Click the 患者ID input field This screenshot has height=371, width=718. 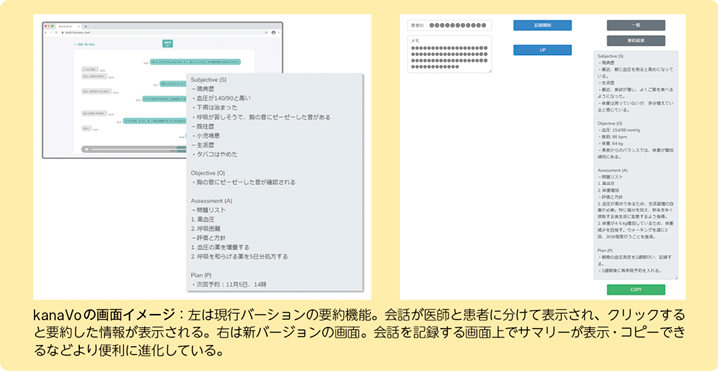[x=449, y=25]
